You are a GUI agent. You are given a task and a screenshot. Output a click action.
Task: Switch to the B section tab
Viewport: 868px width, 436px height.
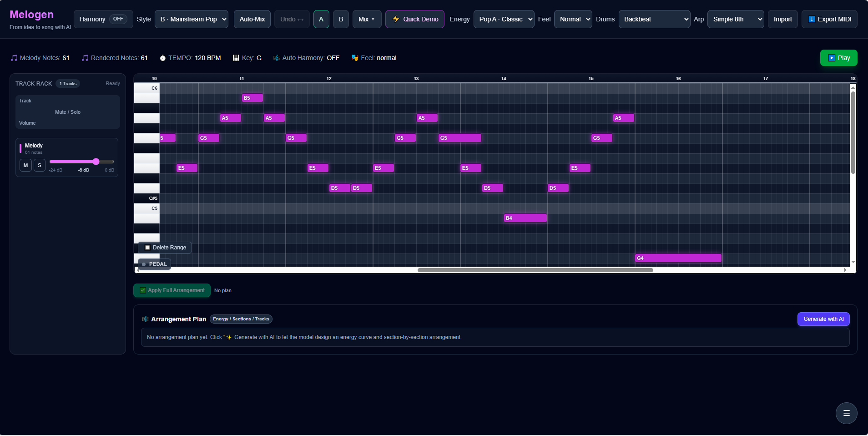[x=340, y=19]
